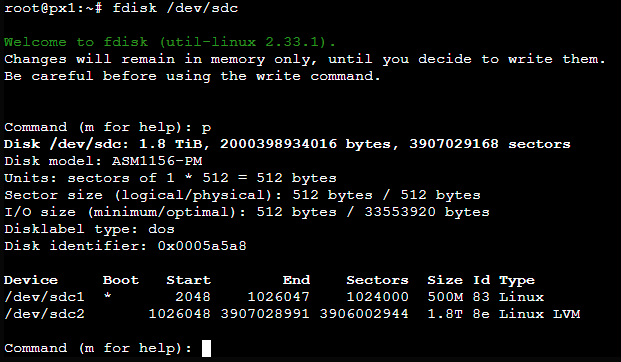Click the disk identifier 0x0005a5a8
This screenshot has height=362, width=621.
202,246
